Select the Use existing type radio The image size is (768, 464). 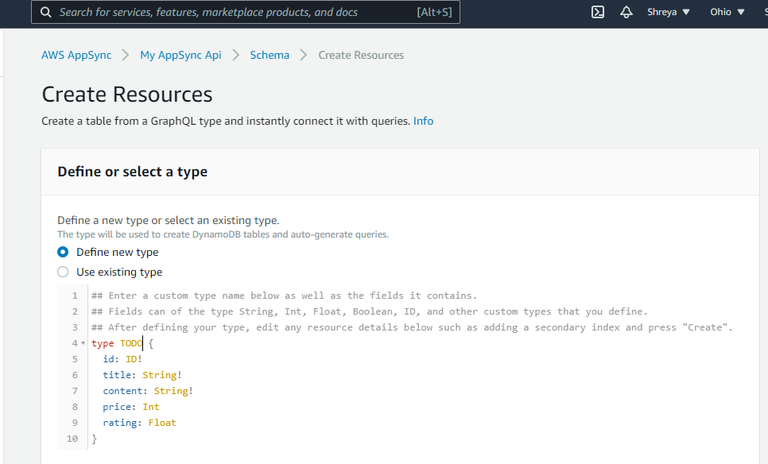click(63, 271)
